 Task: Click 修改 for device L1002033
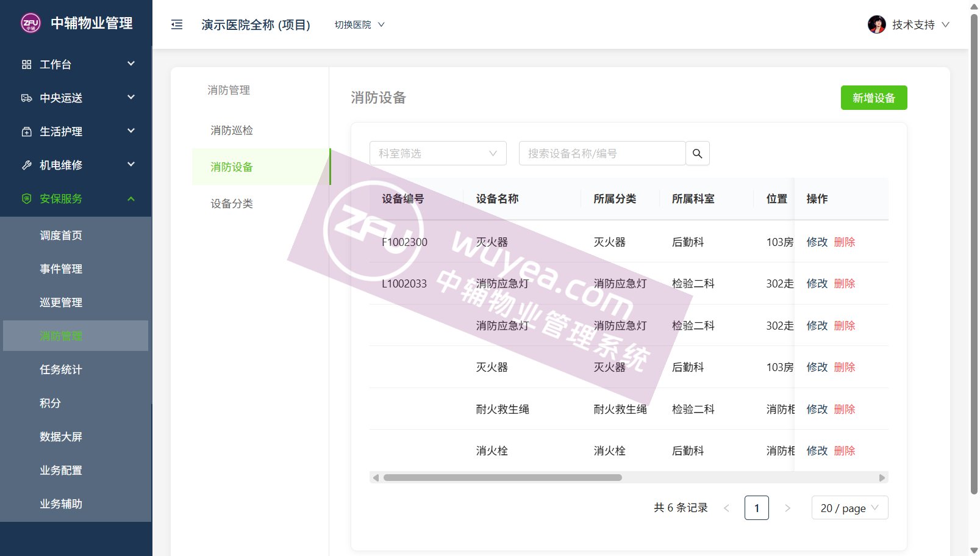(817, 283)
